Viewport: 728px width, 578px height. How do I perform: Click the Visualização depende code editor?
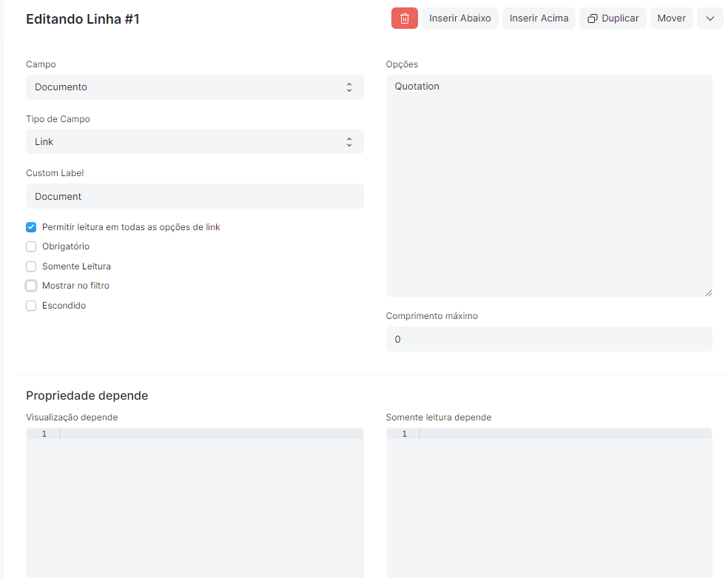click(x=195, y=503)
